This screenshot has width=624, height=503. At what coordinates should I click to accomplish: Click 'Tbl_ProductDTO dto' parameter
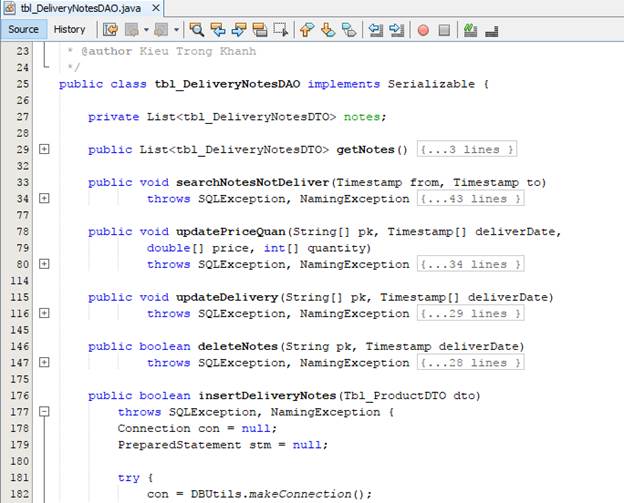(x=410, y=395)
